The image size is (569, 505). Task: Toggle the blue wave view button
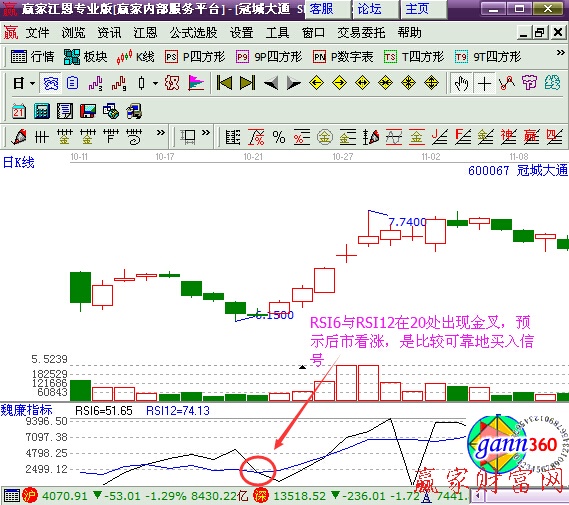click(x=51, y=83)
